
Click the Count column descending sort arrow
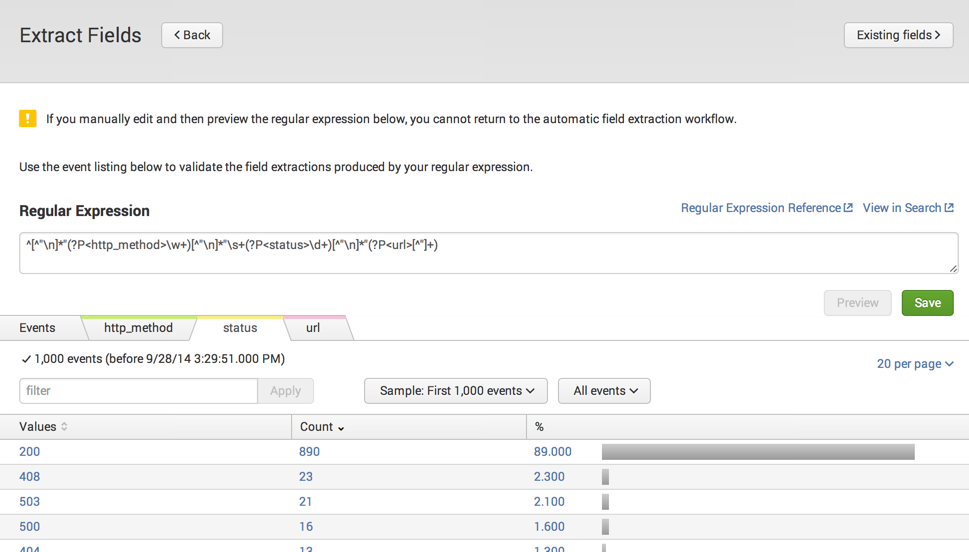click(341, 428)
